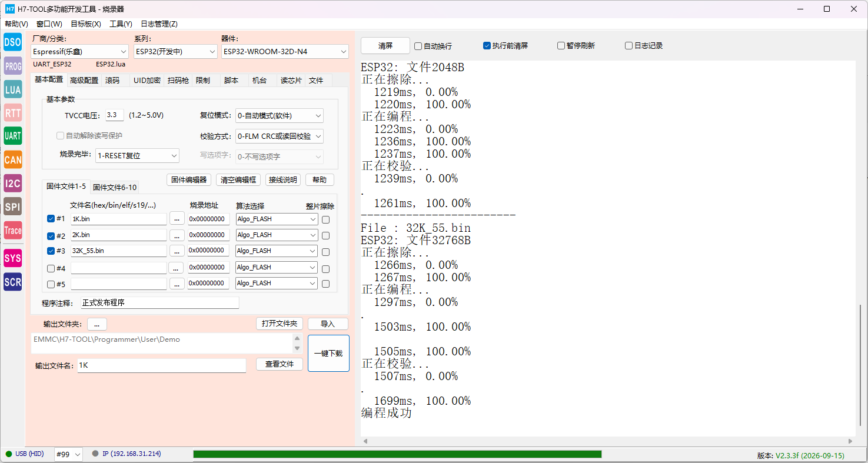868x463 pixels.
Task: Browse file for firmware slot #1
Action: pos(177,219)
